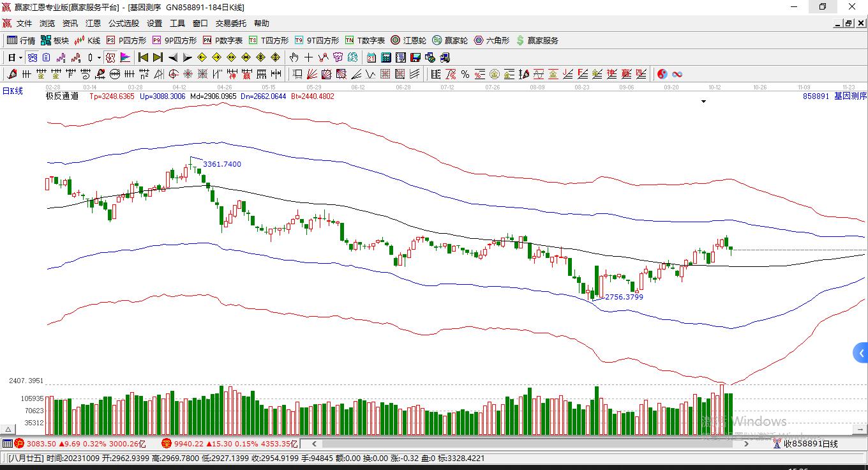Screen dimensions: 868x470
Task: Open the 9P四方形 square tool
Action: [x=174, y=40]
